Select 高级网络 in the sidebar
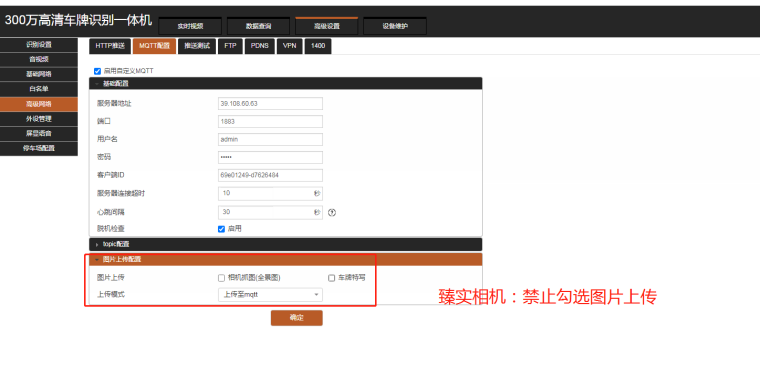761x373 pixels. pyautogui.click(x=39, y=104)
